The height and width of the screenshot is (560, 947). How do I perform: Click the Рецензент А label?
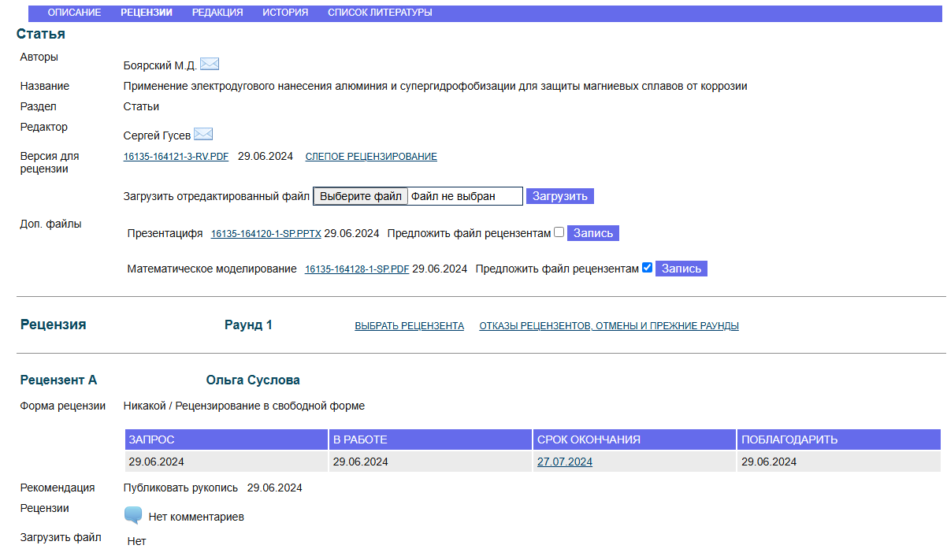point(58,380)
